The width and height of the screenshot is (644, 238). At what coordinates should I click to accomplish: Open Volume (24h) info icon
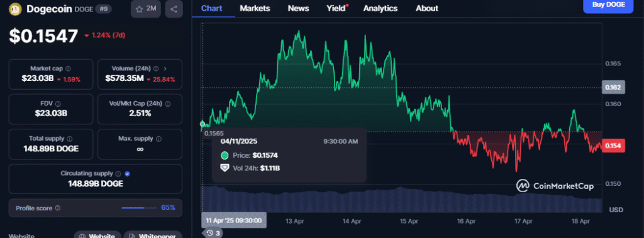156,68
